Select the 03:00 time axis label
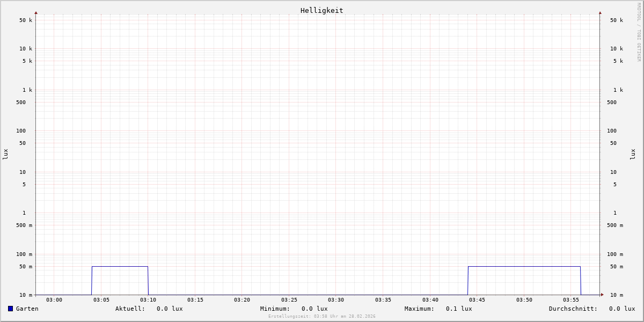This screenshot has height=322, width=644. 54,300
